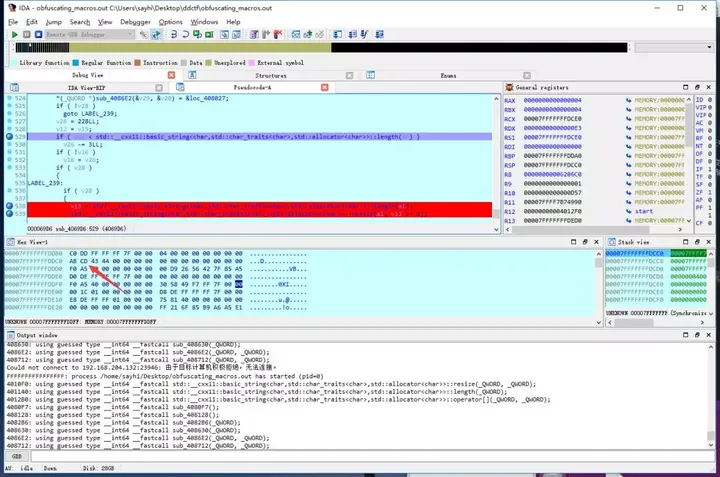720x477 pixels.
Task: Click the Step Over toolbar icon
Action: point(185,34)
